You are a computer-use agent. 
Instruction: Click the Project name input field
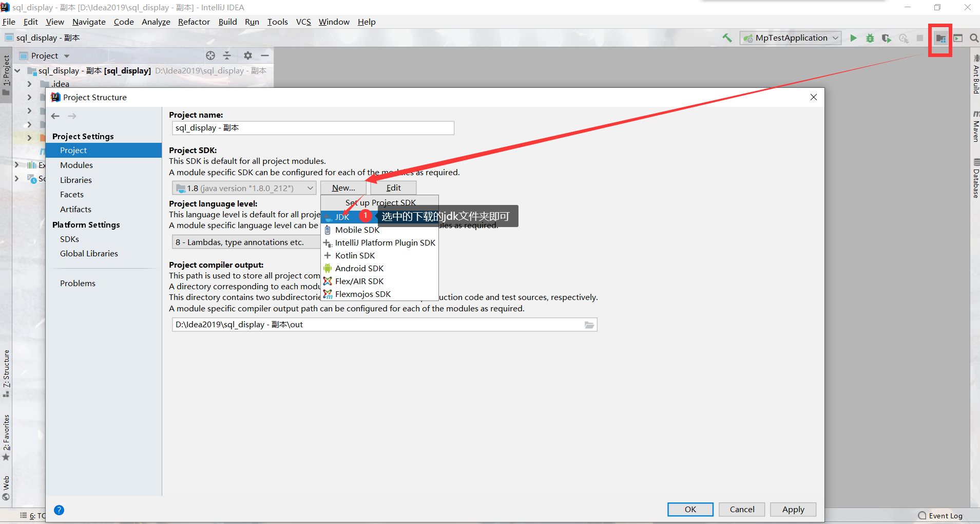(313, 128)
